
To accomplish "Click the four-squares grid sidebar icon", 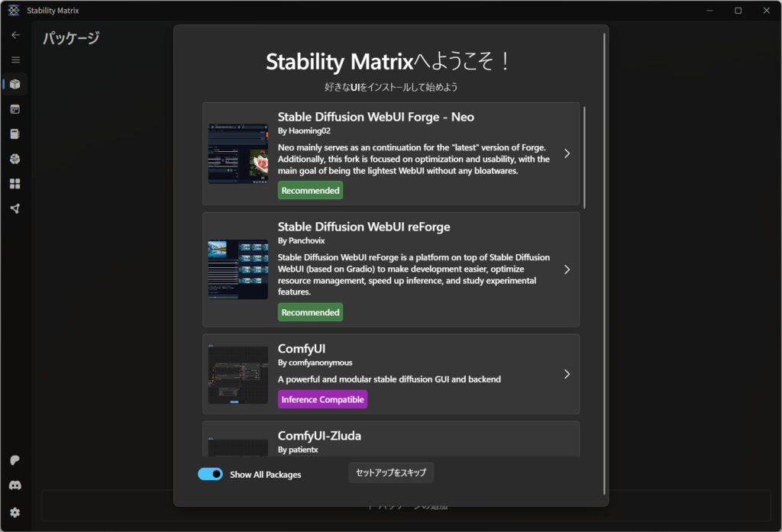I will (15, 184).
